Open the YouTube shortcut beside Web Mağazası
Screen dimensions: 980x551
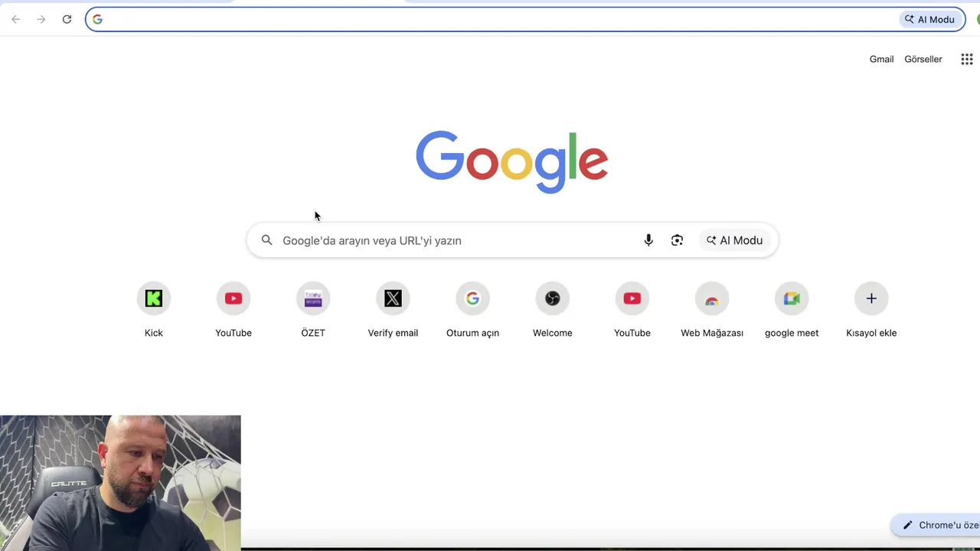tap(632, 310)
